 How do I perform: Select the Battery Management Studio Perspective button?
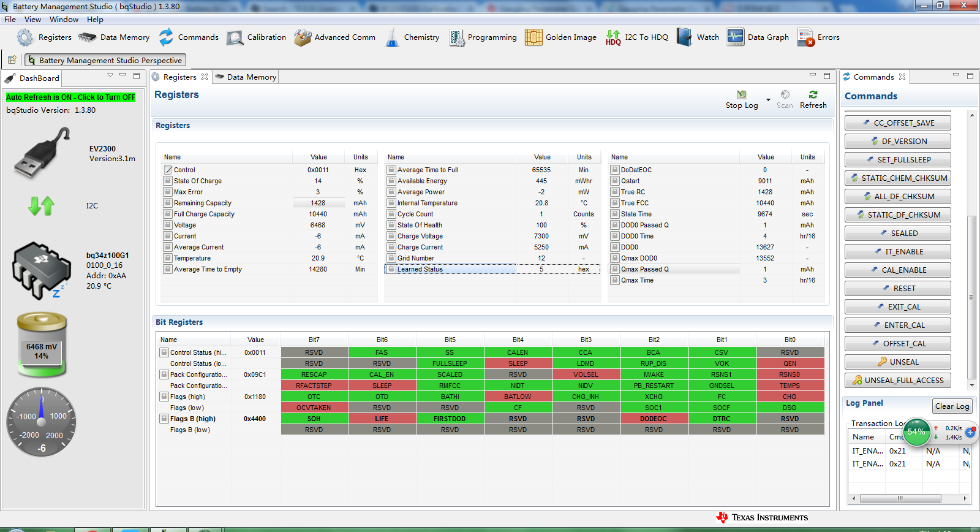(105, 60)
